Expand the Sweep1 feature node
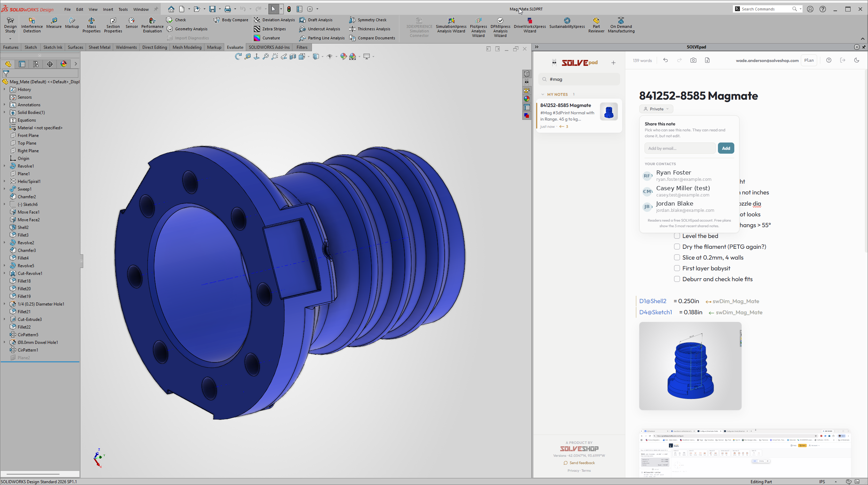This screenshot has height=485, width=868. click(5, 189)
